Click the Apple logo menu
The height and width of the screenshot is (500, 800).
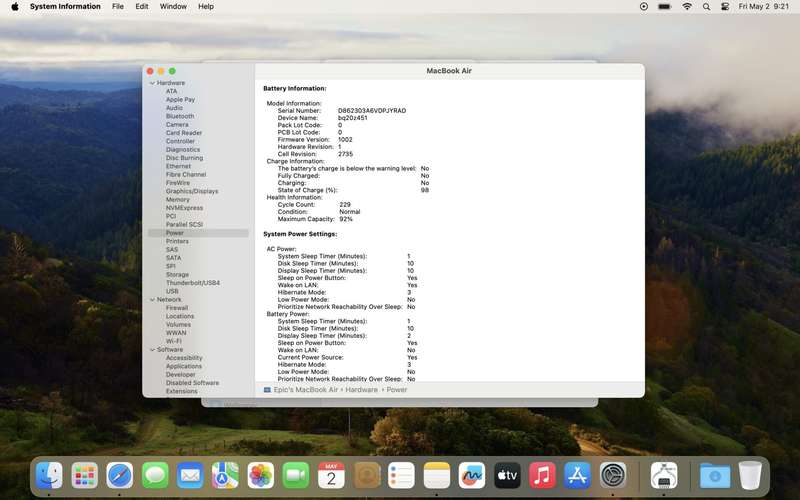tap(15, 7)
